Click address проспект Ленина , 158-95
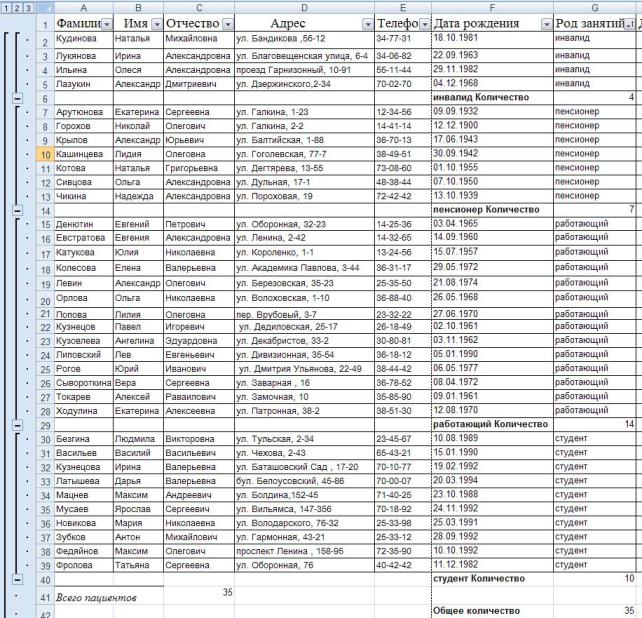Screen dimensions: 642x618 coord(289,551)
